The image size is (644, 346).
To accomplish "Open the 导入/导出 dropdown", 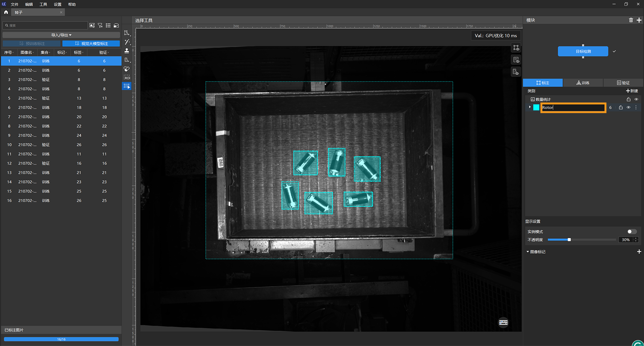I will point(61,35).
